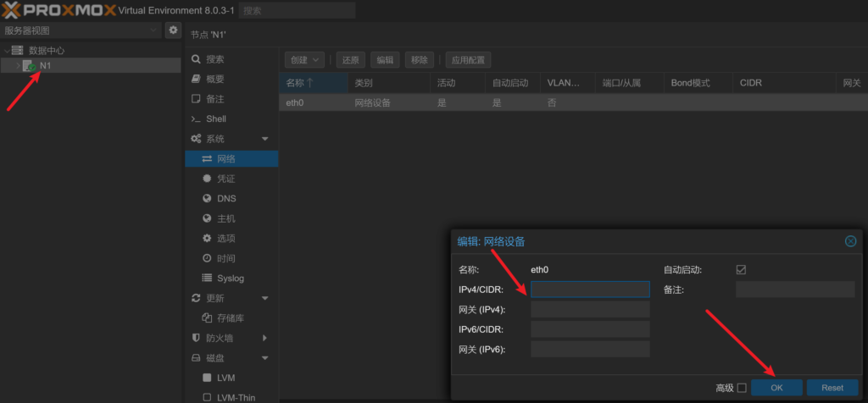The width and height of the screenshot is (868, 403).
Task: Open the 服务器视图 view selector
Action: pos(81,30)
